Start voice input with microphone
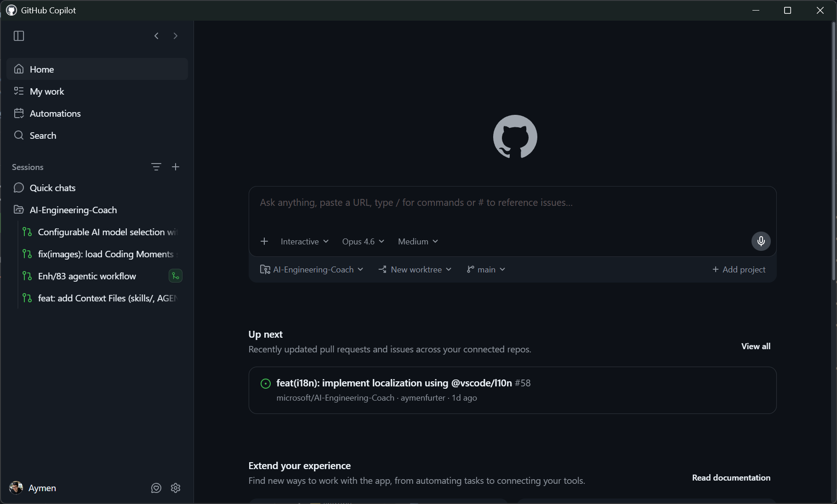The width and height of the screenshot is (837, 504). point(761,241)
